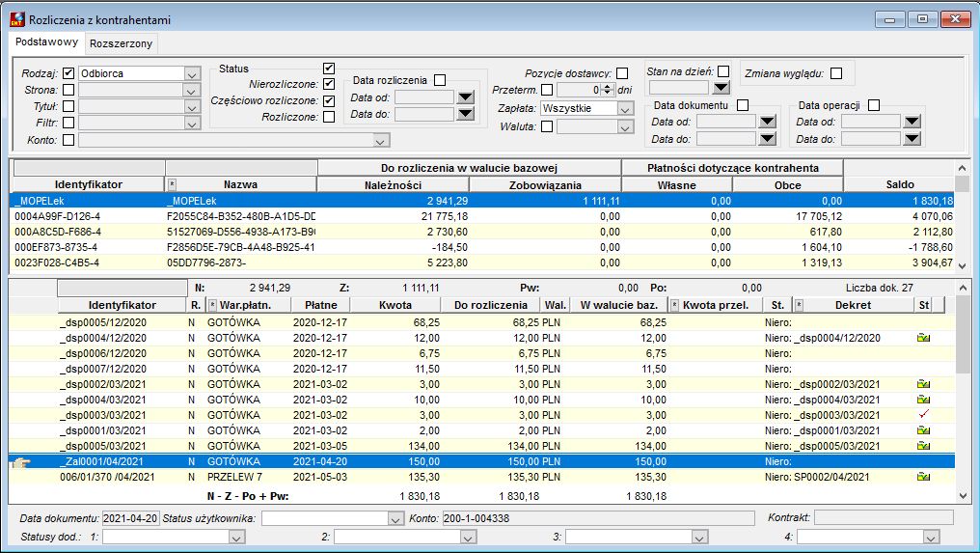The width and height of the screenshot is (980, 553).
Task: Open the Konto filter dropdown
Action: click(381, 141)
